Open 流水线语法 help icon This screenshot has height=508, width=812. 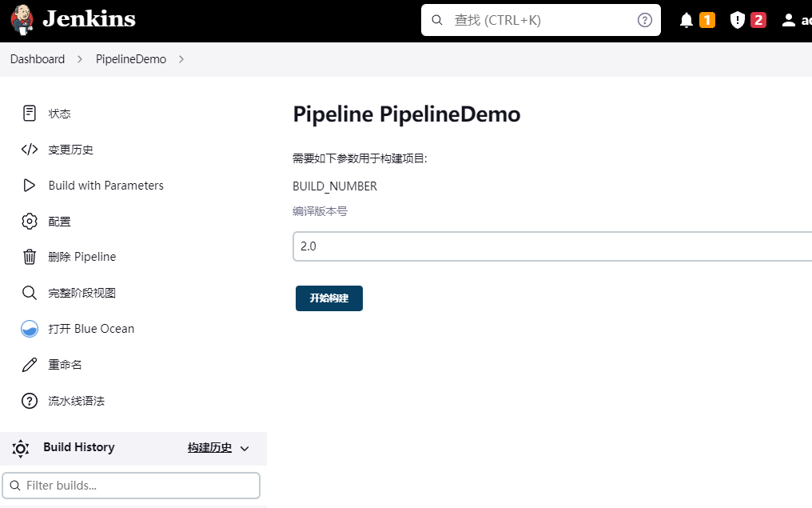(29, 400)
